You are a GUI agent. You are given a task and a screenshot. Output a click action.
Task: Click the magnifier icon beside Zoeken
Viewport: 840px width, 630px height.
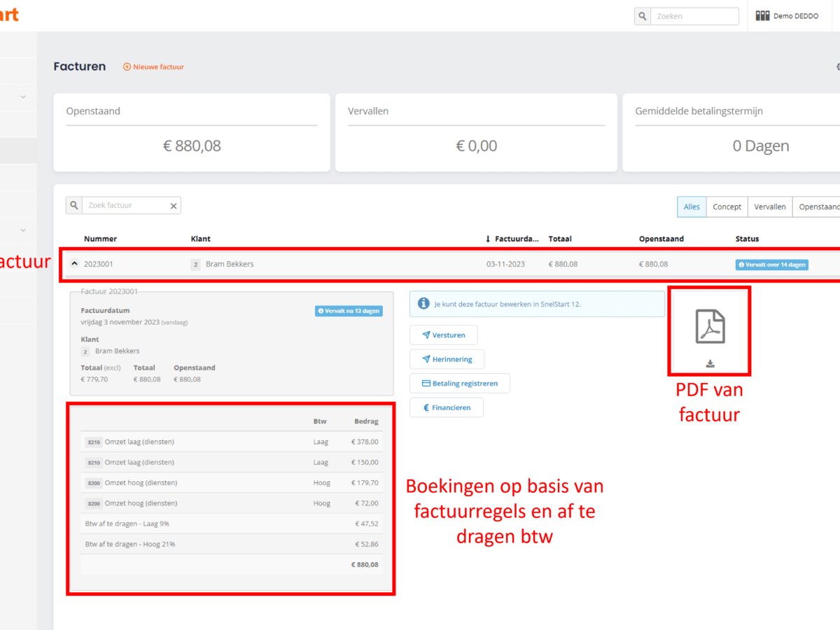(642, 16)
